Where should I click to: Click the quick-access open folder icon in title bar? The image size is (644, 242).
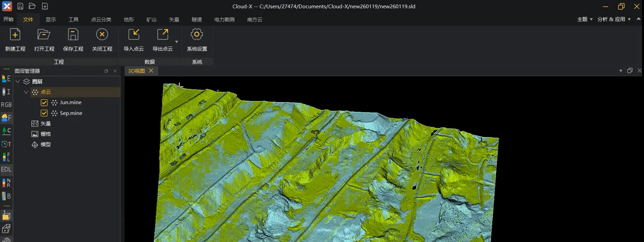(x=32, y=6)
